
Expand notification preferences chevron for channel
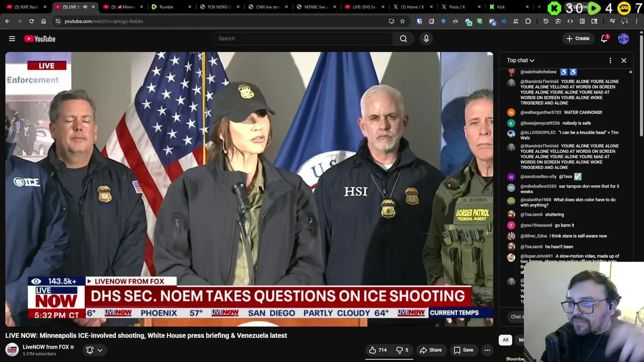tap(100, 350)
